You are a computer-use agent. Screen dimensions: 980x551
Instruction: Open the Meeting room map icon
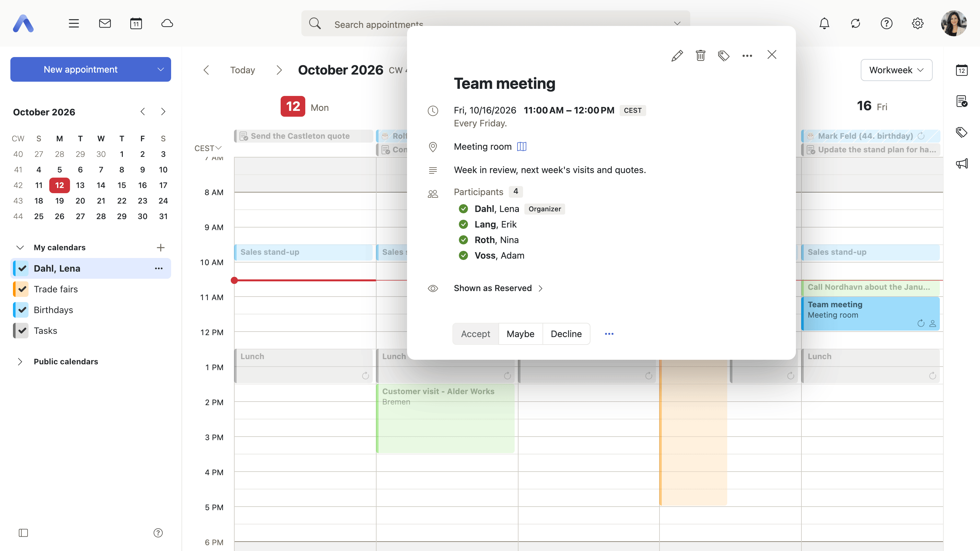pos(521,147)
